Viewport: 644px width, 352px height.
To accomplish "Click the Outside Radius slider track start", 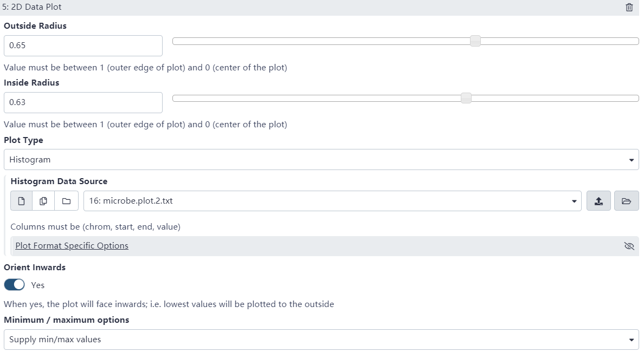I will (x=175, y=41).
